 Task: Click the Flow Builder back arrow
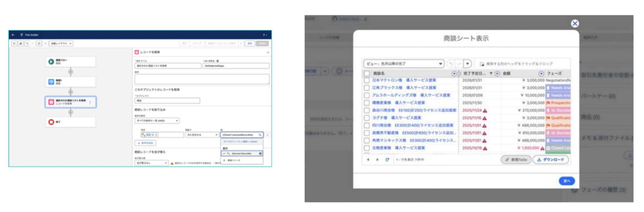(x=13, y=35)
